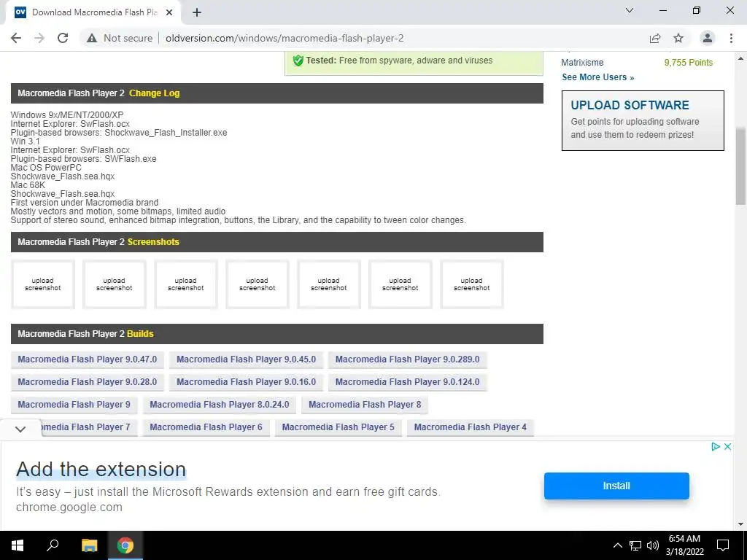Image resolution: width=747 pixels, height=560 pixels.
Task: Open the Chrome profile icon
Action: pos(708,38)
